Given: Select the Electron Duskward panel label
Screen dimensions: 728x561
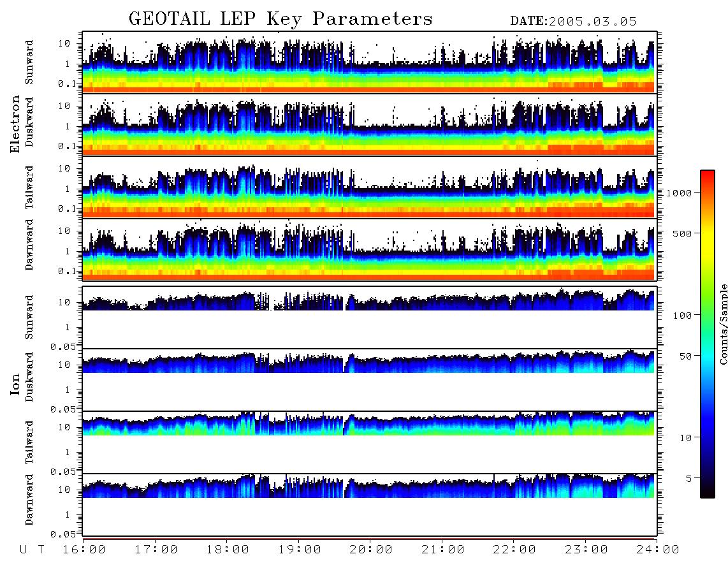Looking at the screenshot, I should pos(29,122).
